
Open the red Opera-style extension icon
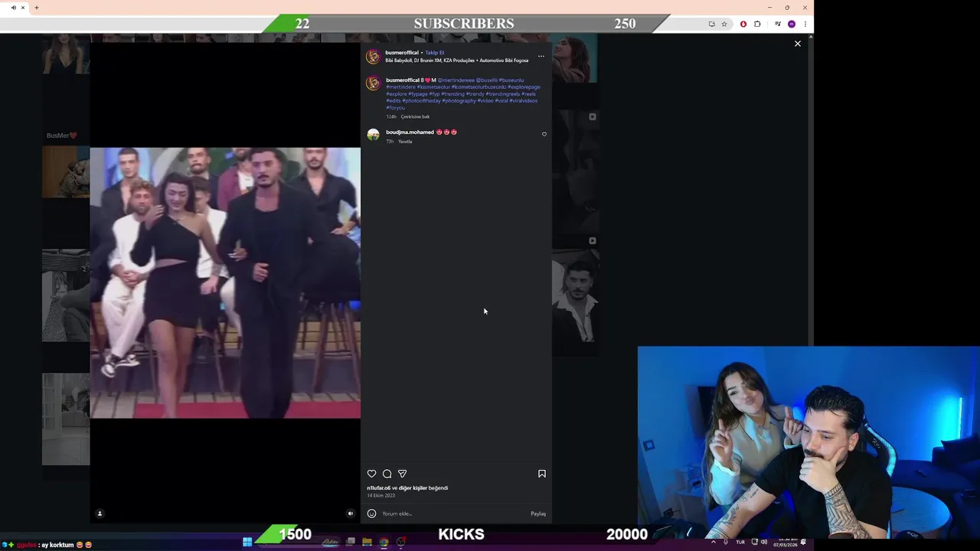tap(743, 24)
